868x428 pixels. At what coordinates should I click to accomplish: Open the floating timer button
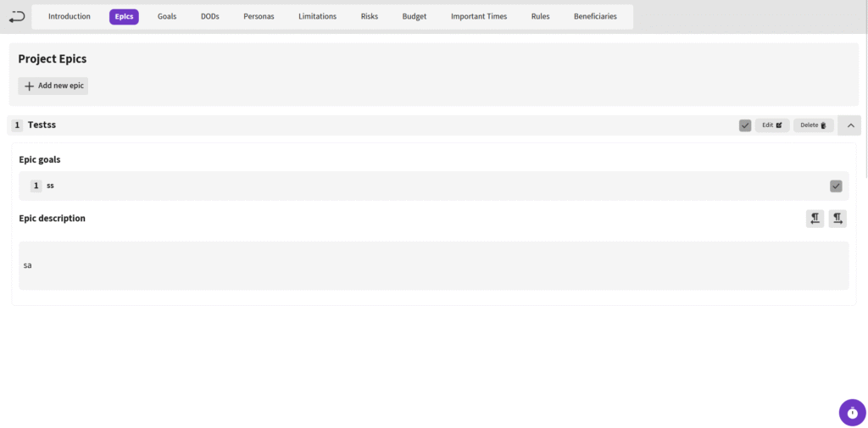tap(852, 413)
